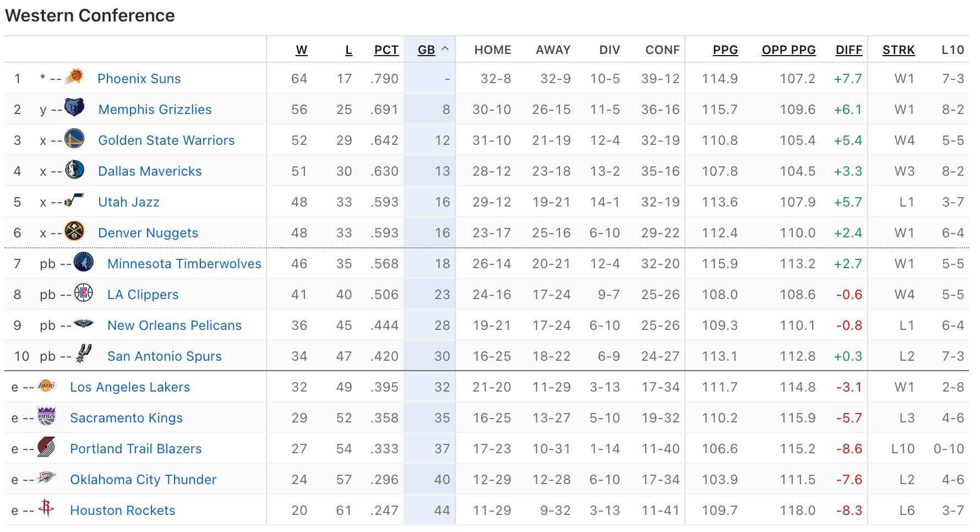Click the Denver Nuggets logo icon
This screenshot has height=532, width=980.
click(x=74, y=231)
